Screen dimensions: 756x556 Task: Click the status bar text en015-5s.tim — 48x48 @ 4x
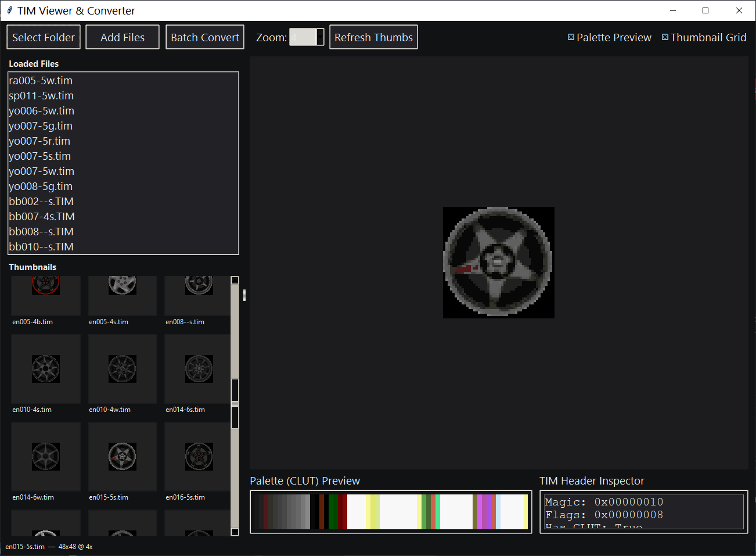(49, 547)
